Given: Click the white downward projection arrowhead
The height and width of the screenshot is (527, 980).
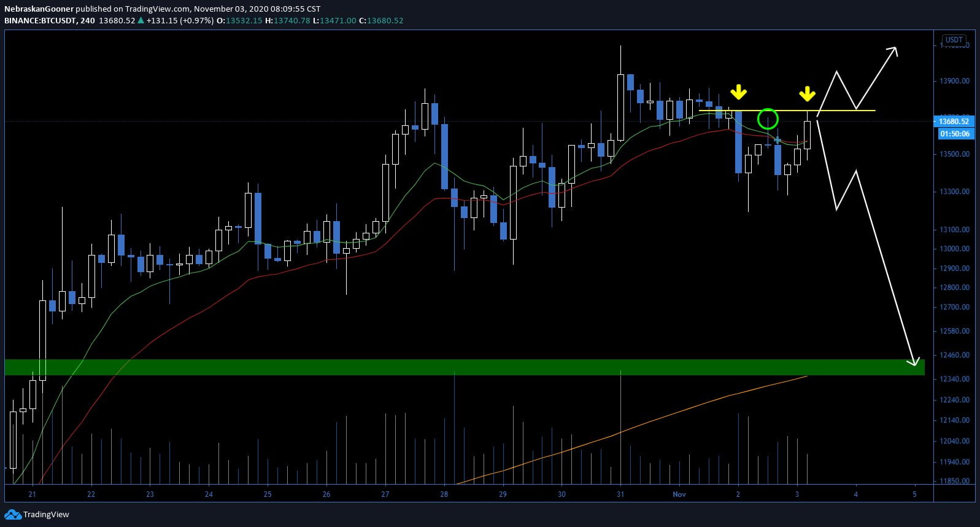Looking at the screenshot, I should pos(914,361).
